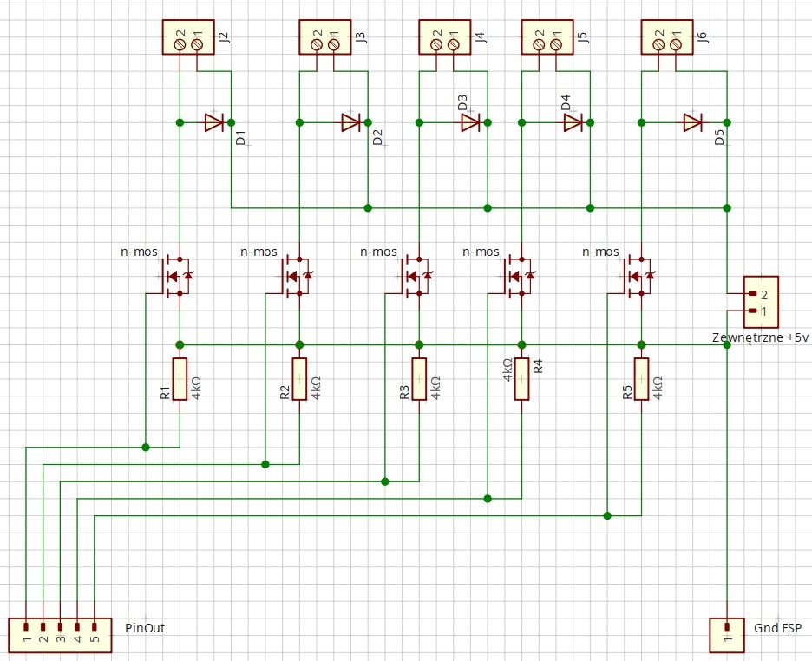Viewport: 812px width, 661px height.
Task: Click the "PinOut" text label
Action: (x=145, y=626)
